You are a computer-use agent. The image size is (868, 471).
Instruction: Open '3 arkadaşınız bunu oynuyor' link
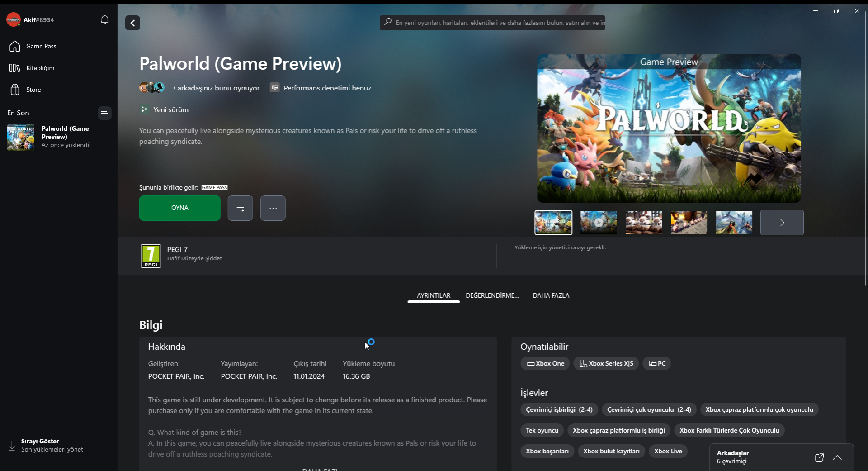coord(216,88)
